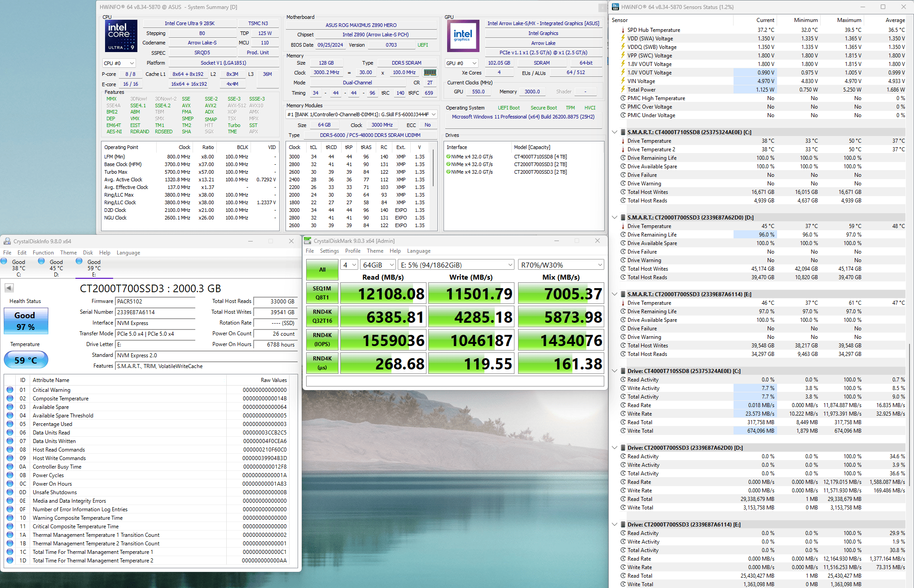Viewport: 914px width, 588px height.
Task: Click the icon of Read Rate under Drive [C:]
Action: [x=623, y=405]
